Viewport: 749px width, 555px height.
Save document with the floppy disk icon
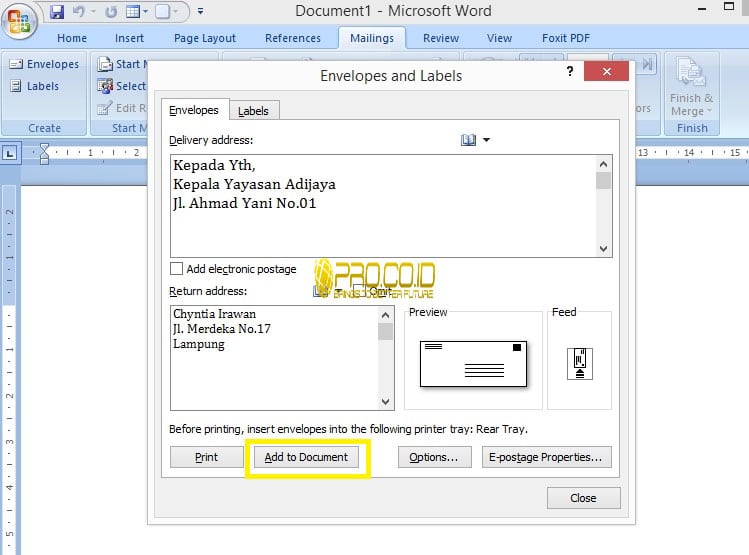[x=57, y=11]
